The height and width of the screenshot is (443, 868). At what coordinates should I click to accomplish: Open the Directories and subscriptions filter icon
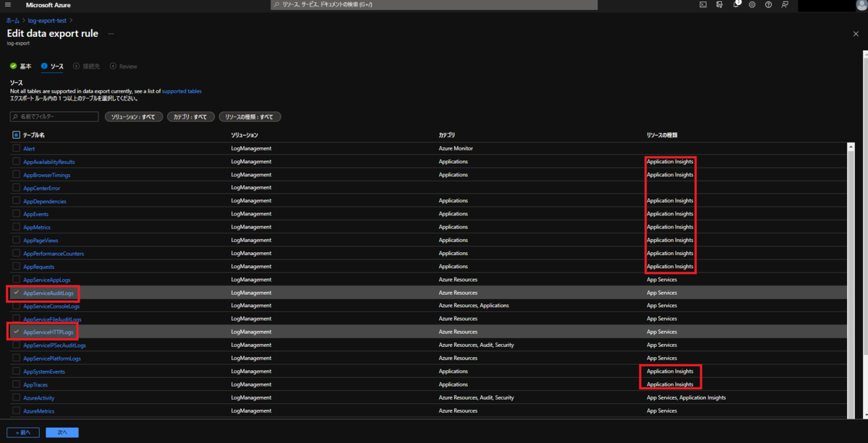click(719, 5)
